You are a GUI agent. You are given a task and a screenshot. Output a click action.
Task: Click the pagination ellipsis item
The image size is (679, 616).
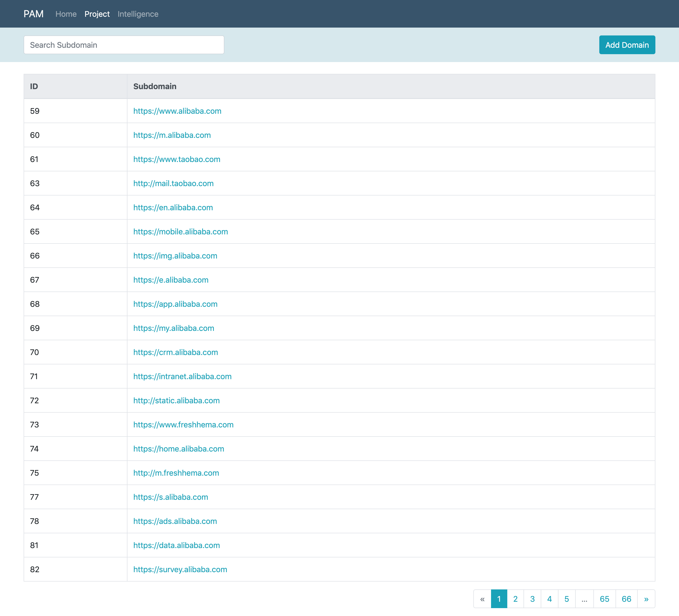coord(584,599)
